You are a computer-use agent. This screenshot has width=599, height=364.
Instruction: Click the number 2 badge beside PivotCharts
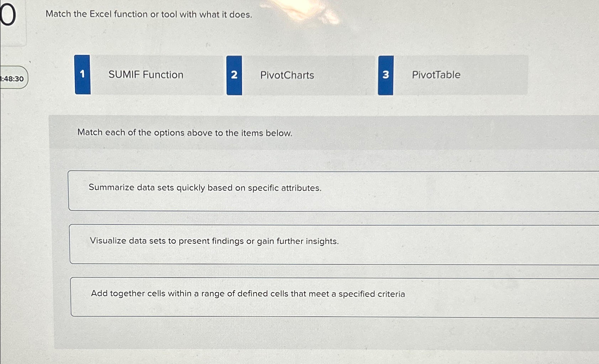click(x=234, y=75)
